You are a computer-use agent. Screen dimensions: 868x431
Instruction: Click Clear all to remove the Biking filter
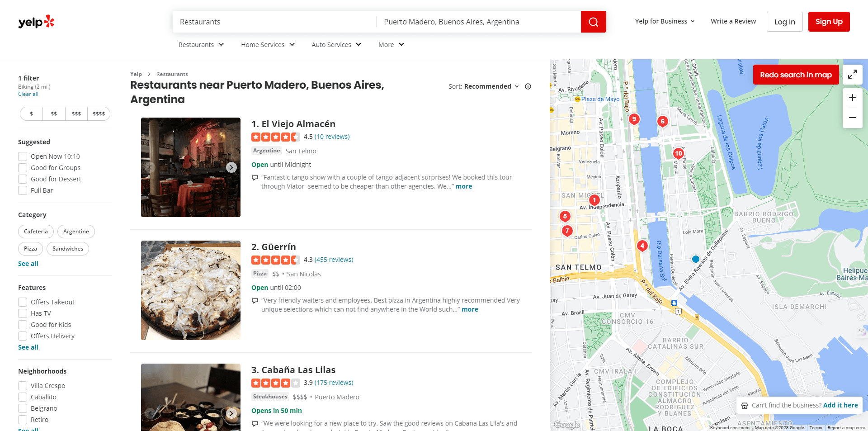(28, 94)
